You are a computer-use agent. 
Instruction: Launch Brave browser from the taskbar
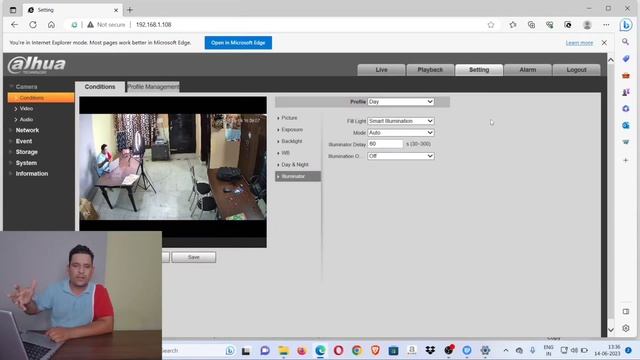[x=375, y=350]
